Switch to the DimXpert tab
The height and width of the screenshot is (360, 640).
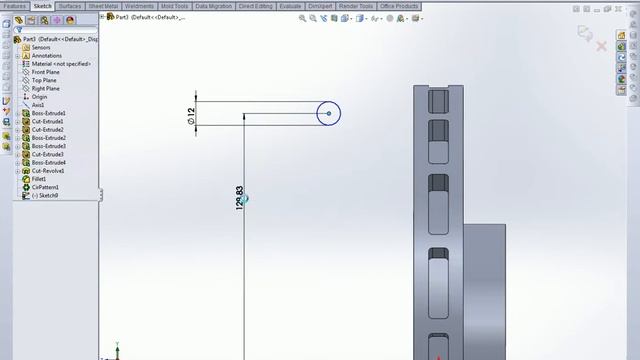pyautogui.click(x=320, y=6)
